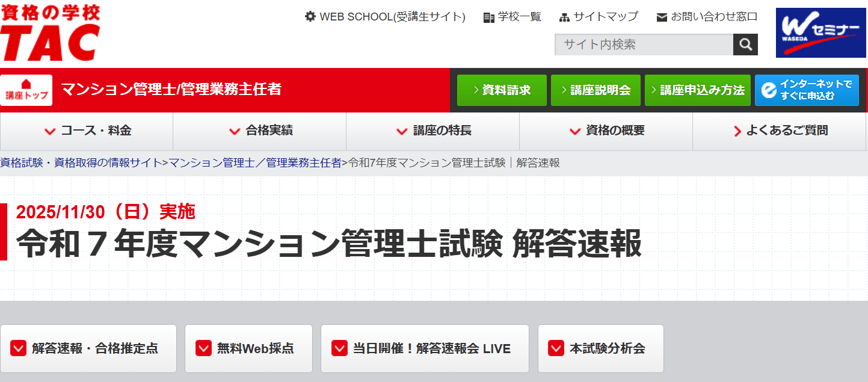The image size is (868, 382).
Task: Click the Wセミナー WASEDA logo
Action: [x=820, y=33]
